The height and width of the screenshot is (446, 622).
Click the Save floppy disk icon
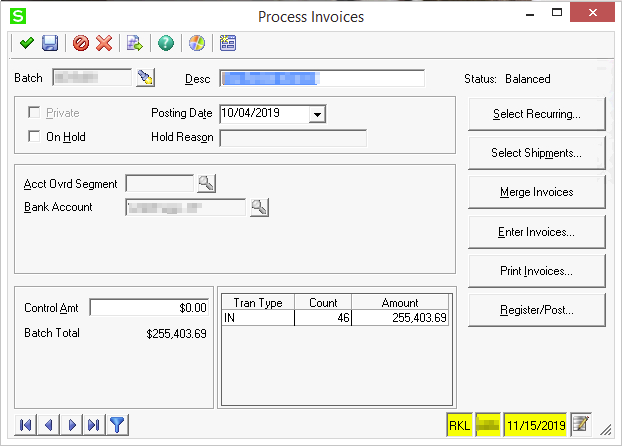(49, 43)
